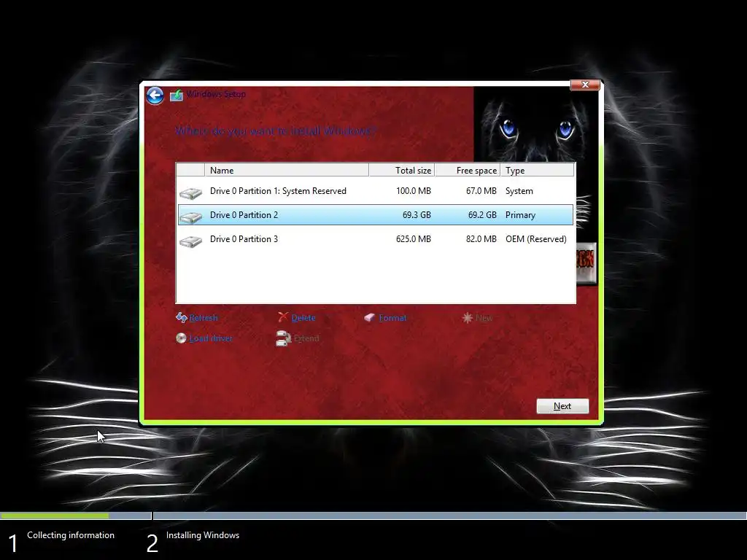The image size is (747, 560).
Task: Click the Refresh arrows icon
Action: [x=181, y=317]
